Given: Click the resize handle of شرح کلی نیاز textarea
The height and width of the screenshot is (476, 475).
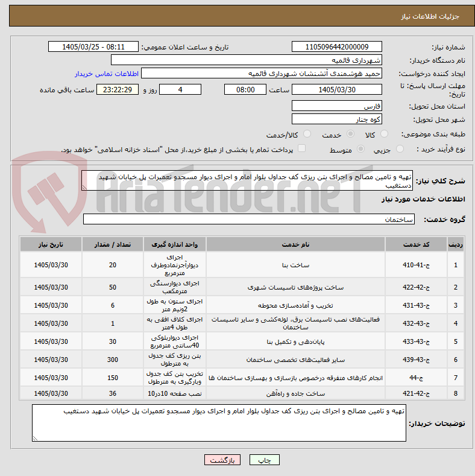Looking at the screenshot, I should tap(84, 188).
